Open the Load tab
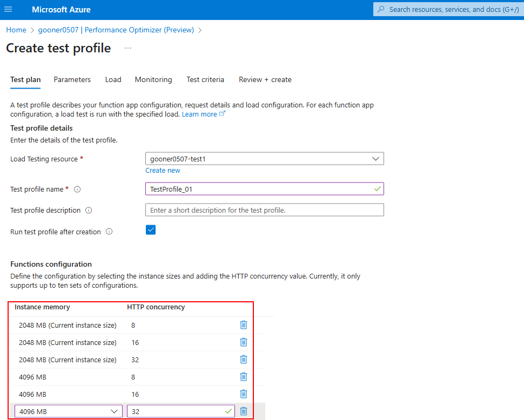Screen dimensions: 524x420 [113, 79]
